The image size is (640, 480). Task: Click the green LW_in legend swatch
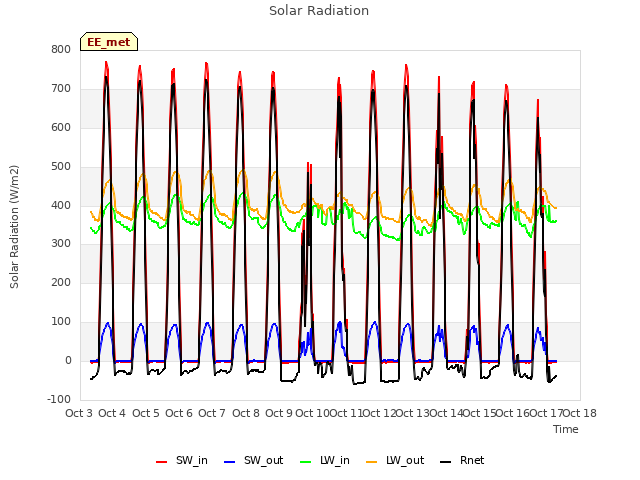[x=306, y=462]
